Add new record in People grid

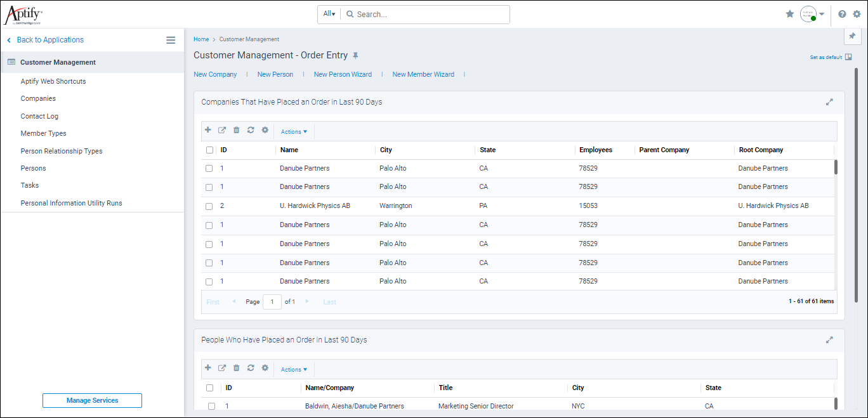tap(207, 368)
